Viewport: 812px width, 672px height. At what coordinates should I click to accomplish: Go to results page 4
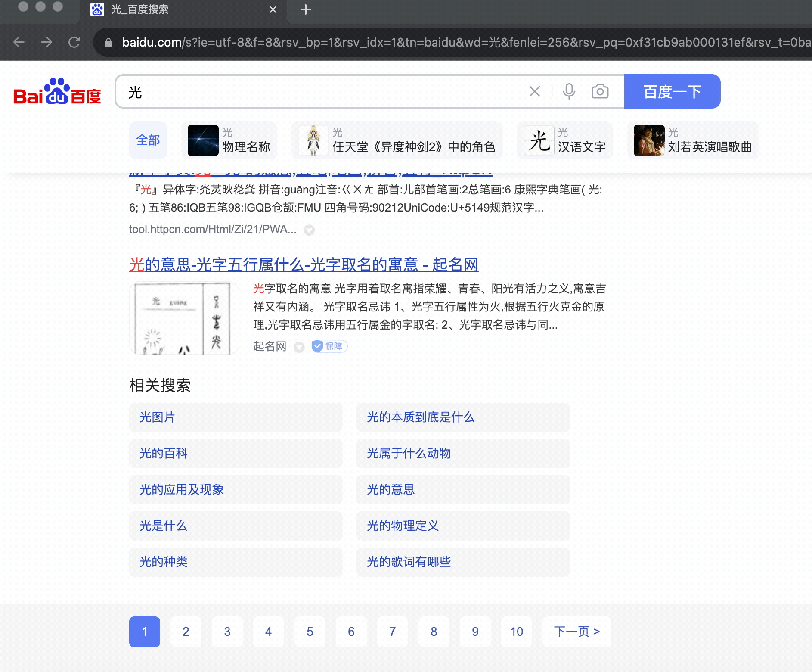[269, 632]
